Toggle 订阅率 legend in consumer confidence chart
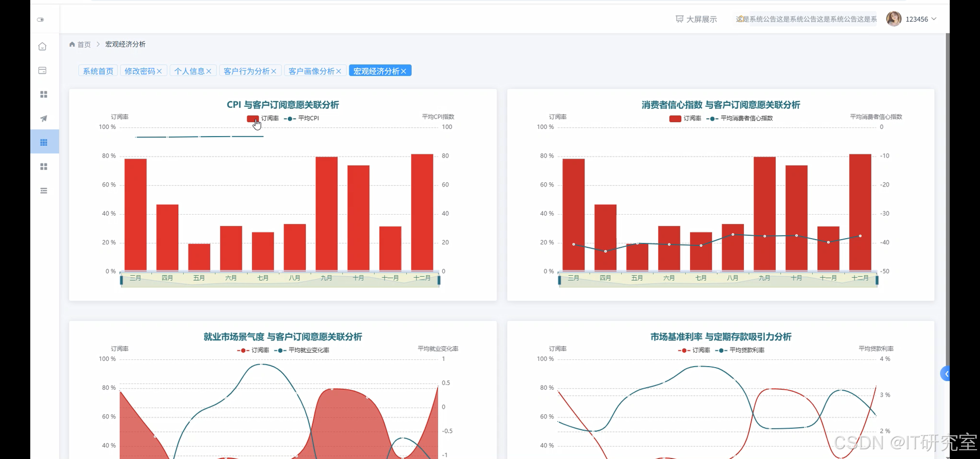The height and width of the screenshot is (459, 980). [685, 119]
